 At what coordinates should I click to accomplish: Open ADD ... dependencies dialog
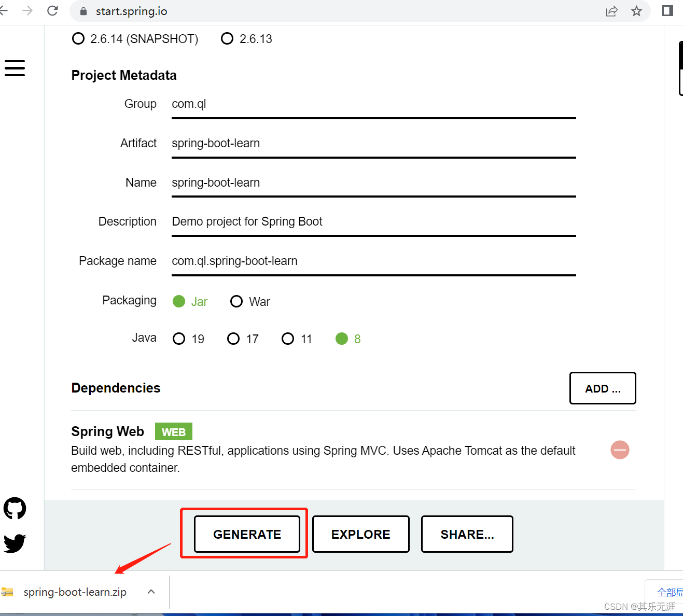tap(603, 388)
